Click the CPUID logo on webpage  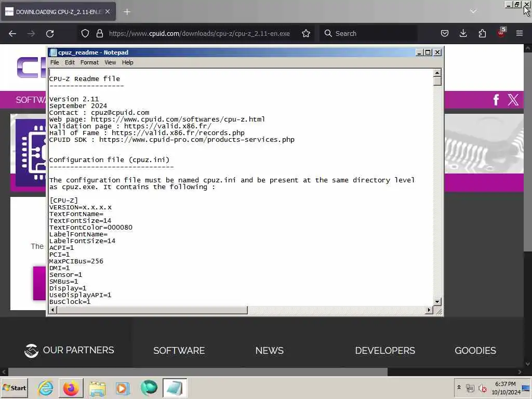31,67
